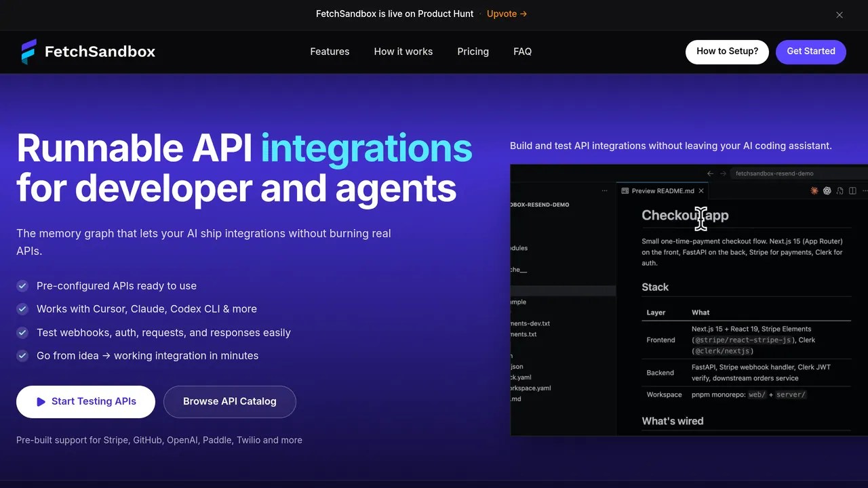
Task: Click the 'FetchSandbox is live on Product Hunt' text
Action: (395, 14)
